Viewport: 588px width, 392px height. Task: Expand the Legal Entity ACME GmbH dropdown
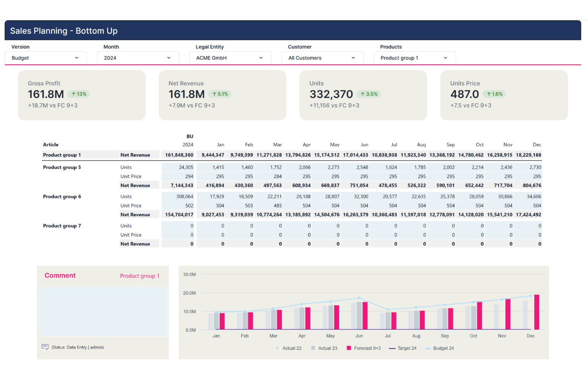coord(230,58)
